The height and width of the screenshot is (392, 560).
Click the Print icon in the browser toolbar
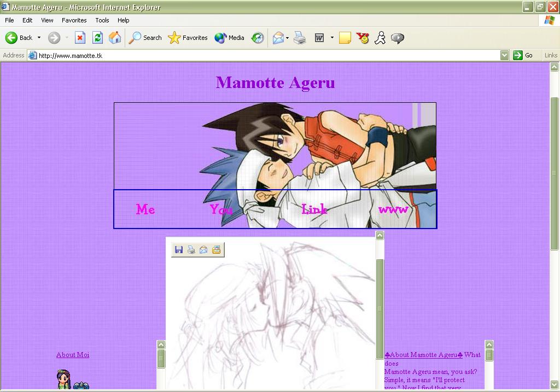(x=300, y=38)
